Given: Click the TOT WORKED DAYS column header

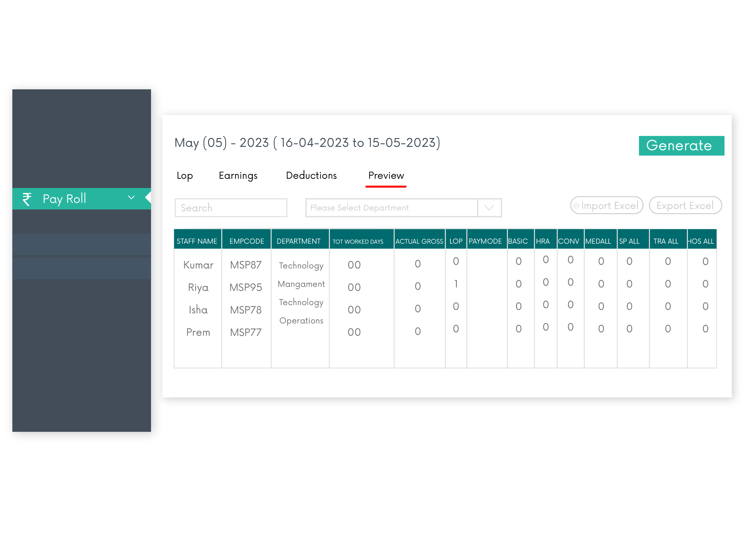Looking at the screenshot, I should [358, 242].
